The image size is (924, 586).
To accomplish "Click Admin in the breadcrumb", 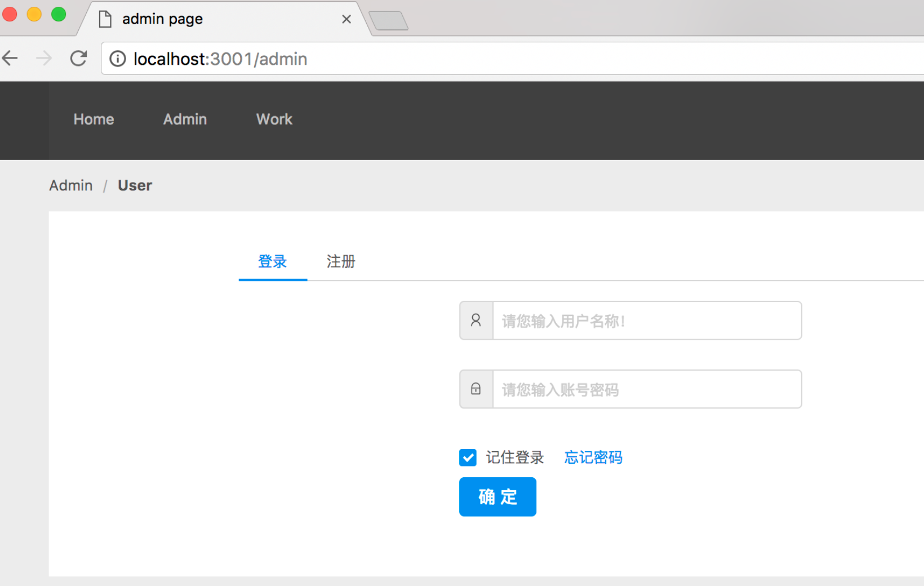I will pyautogui.click(x=71, y=185).
